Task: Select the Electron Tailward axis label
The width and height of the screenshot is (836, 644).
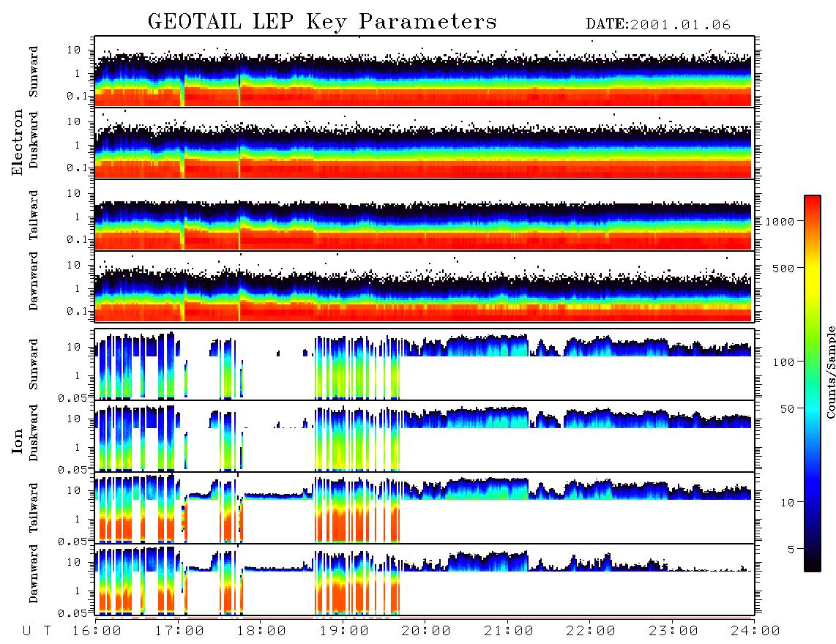Action: pyautogui.click(x=34, y=215)
